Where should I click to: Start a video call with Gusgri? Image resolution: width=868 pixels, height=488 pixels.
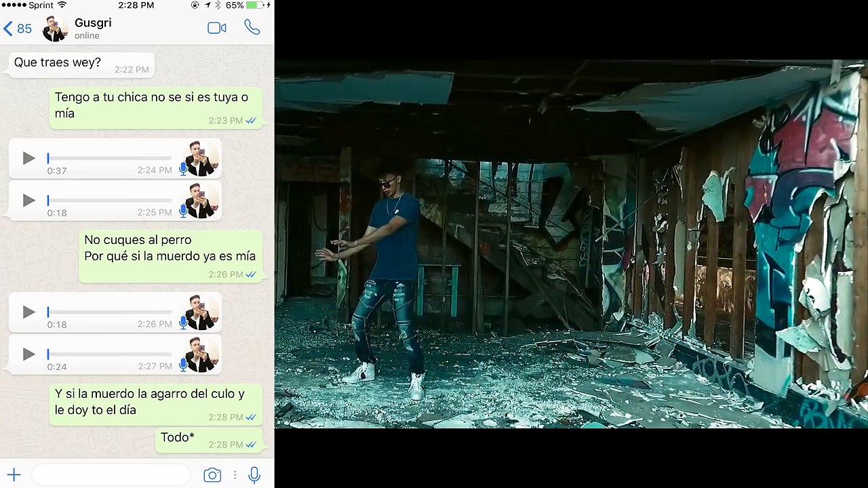click(217, 28)
